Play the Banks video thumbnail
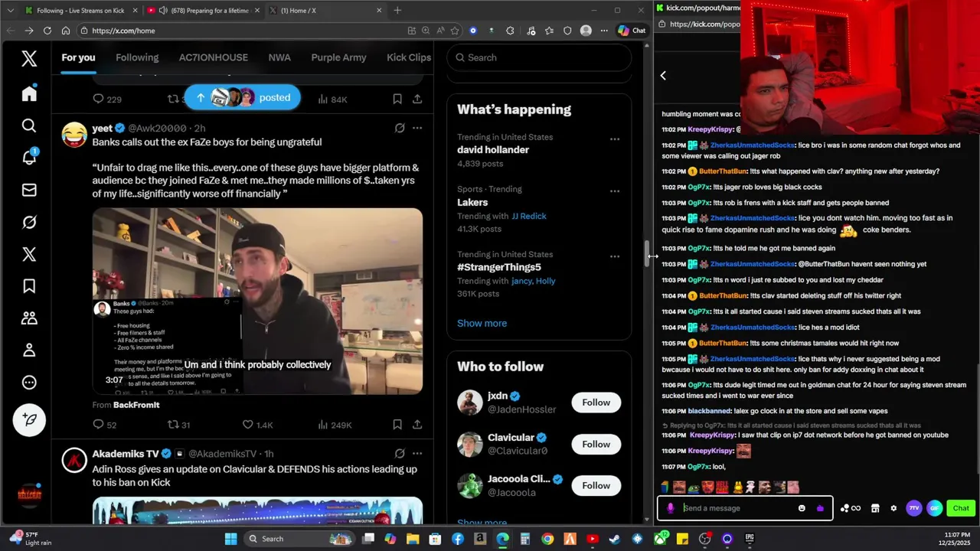The height and width of the screenshot is (551, 980). [257, 301]
